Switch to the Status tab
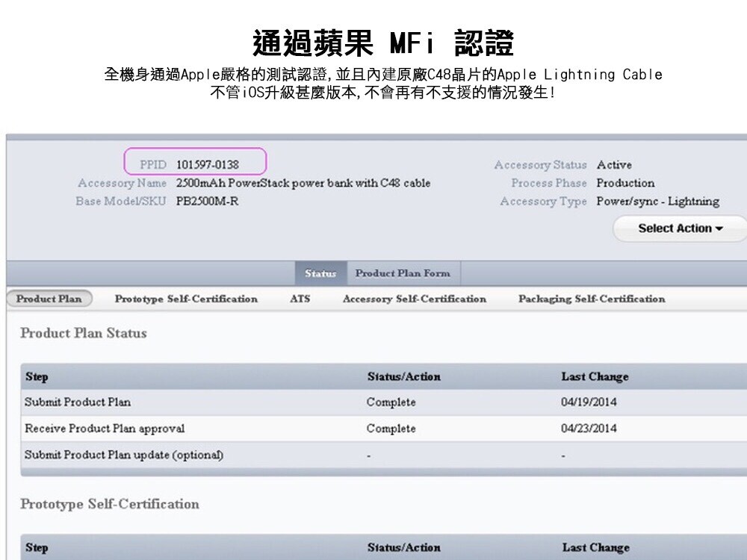 point(320,273)
